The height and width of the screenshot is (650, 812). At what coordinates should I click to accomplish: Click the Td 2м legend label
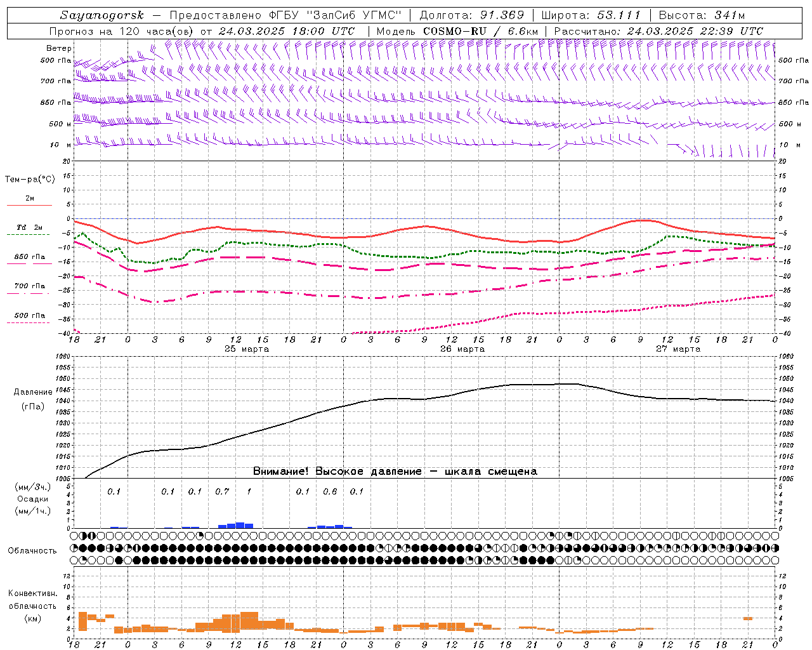tap(29, 227)
